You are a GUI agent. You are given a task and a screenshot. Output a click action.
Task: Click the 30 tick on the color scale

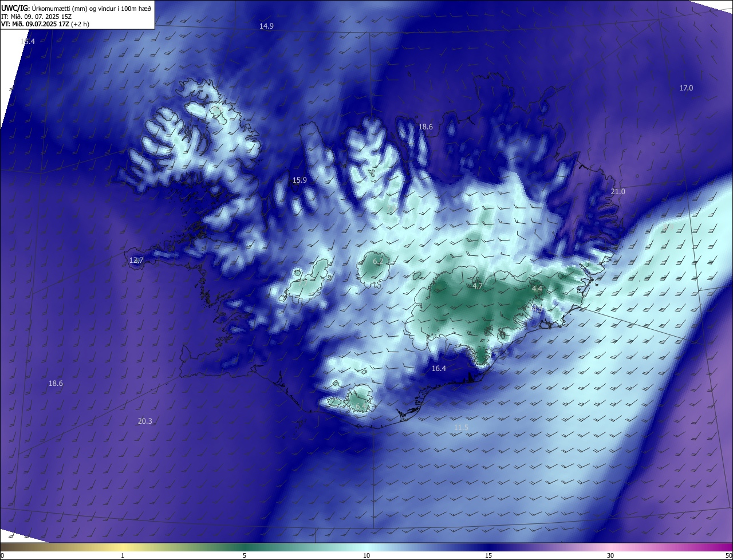pyautogui.click(x=610, y=556)
